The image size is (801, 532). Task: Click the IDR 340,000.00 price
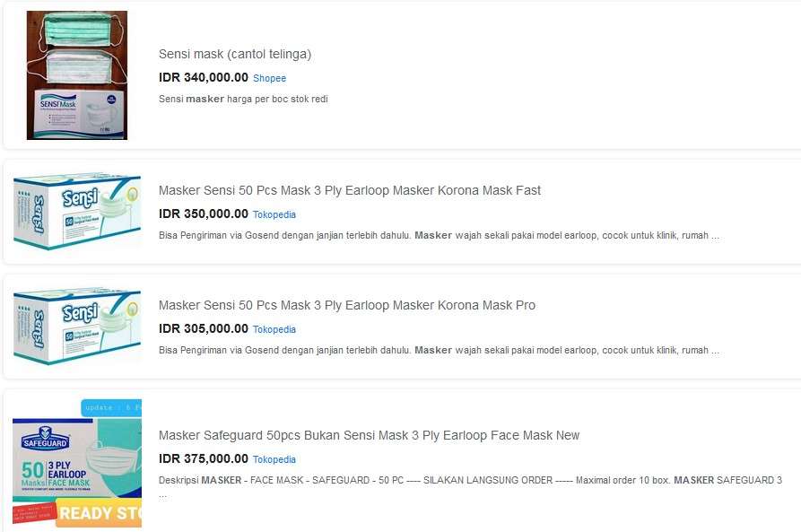[x=204, y=78]
